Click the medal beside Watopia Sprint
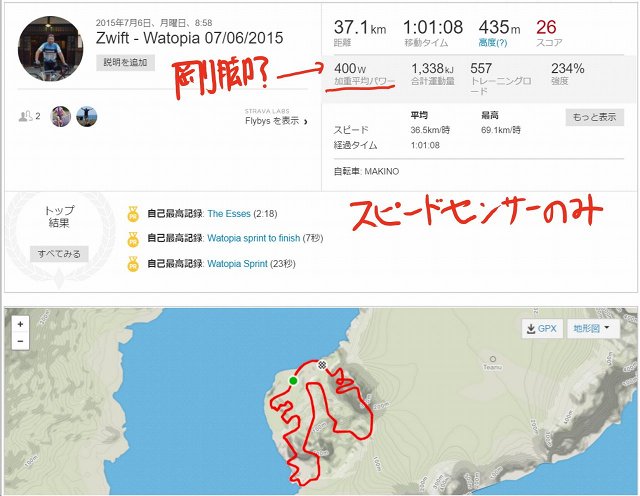This screenshot has height=496, width=640. [x=133, y=264]
